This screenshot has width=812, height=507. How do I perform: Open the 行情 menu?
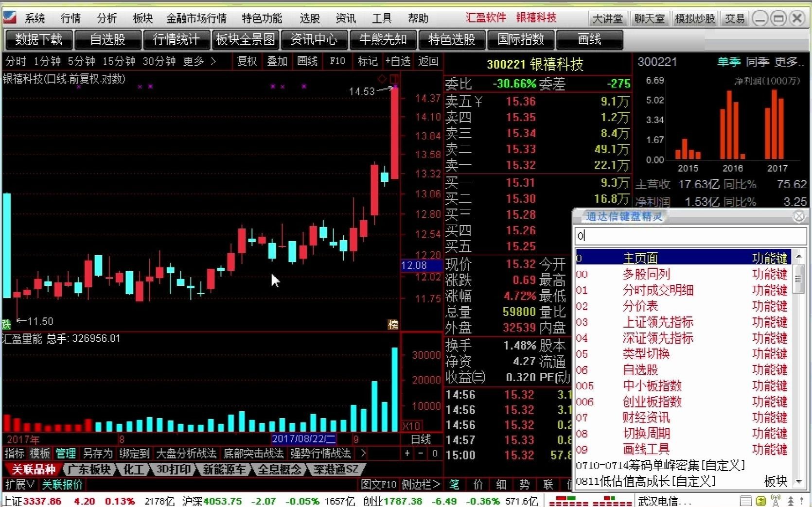[71, 18]
